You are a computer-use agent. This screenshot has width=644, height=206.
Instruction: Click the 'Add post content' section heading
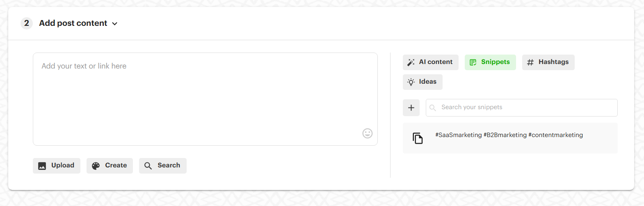[x=73, y=23]
